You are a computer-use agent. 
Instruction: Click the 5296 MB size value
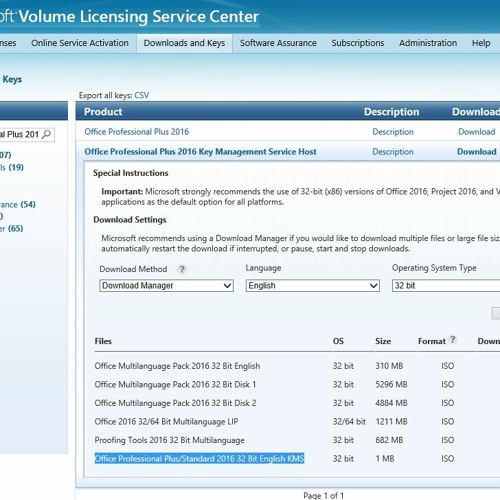(x=391, y=384)
